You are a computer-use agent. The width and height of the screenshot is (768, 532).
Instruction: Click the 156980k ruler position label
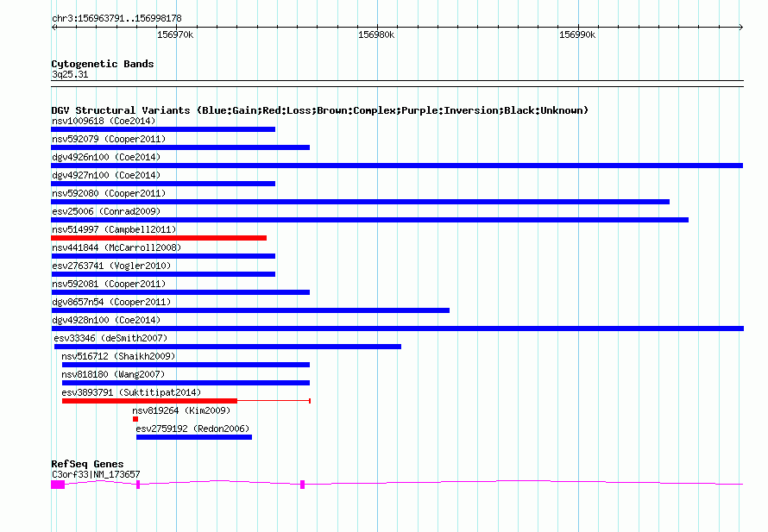click(x=376, y=34)
